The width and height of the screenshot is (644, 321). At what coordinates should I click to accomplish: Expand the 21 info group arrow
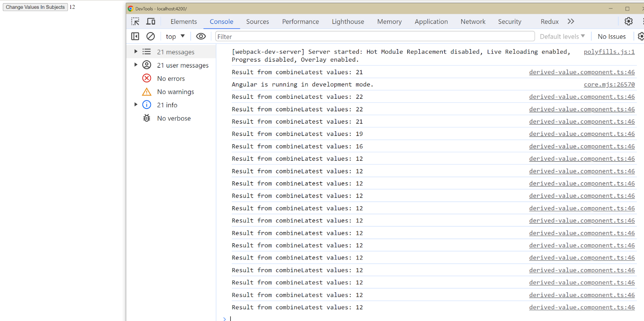point(136,105)
